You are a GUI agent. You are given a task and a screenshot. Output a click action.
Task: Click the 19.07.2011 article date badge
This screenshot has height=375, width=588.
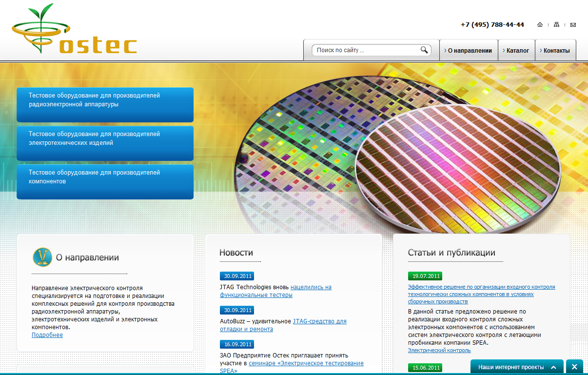(x=425, y=276)
